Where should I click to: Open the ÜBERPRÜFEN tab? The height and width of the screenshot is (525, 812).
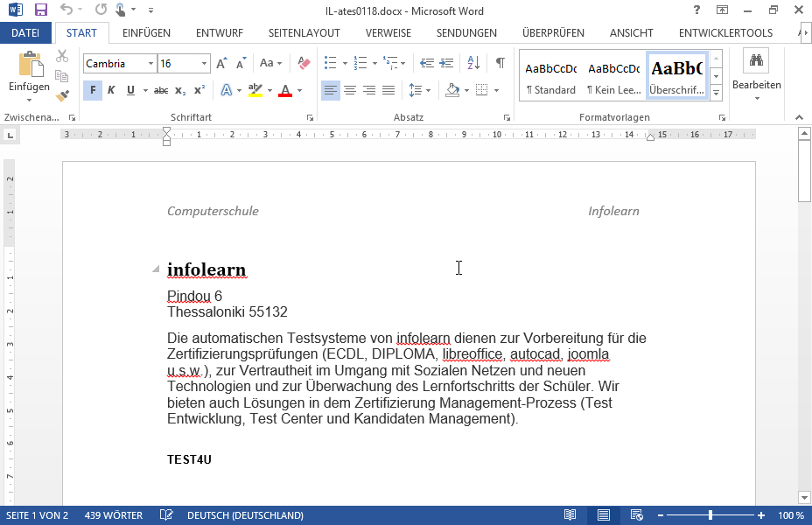553,33
